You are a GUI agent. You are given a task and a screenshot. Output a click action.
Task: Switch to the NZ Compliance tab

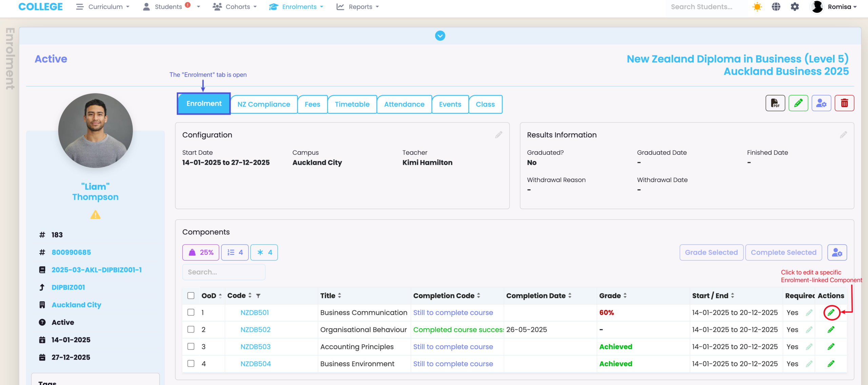[x=263, y=104]
